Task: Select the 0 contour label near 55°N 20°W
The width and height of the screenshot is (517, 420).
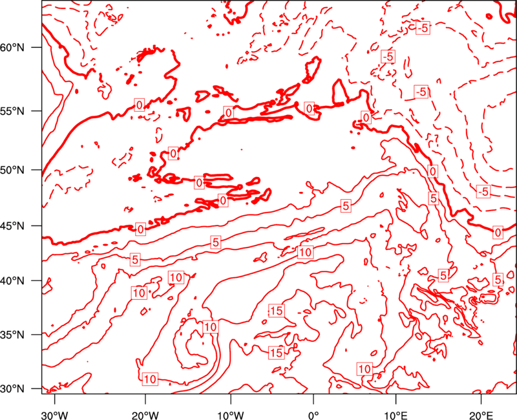Action: [x=140, y=105]
